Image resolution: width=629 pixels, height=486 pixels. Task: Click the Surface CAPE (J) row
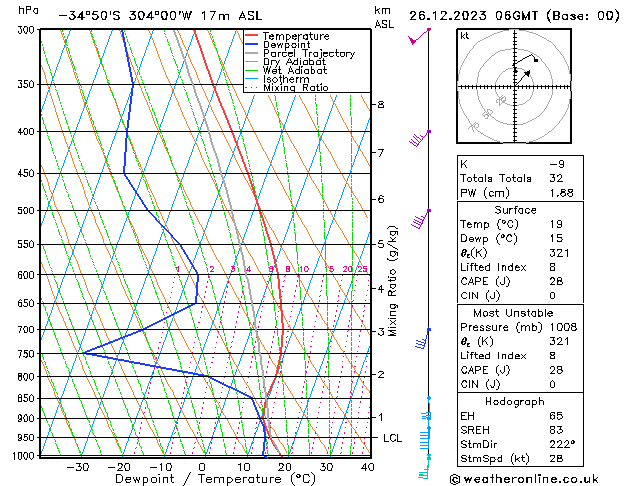pyautogui.click(x=520, y=281)
